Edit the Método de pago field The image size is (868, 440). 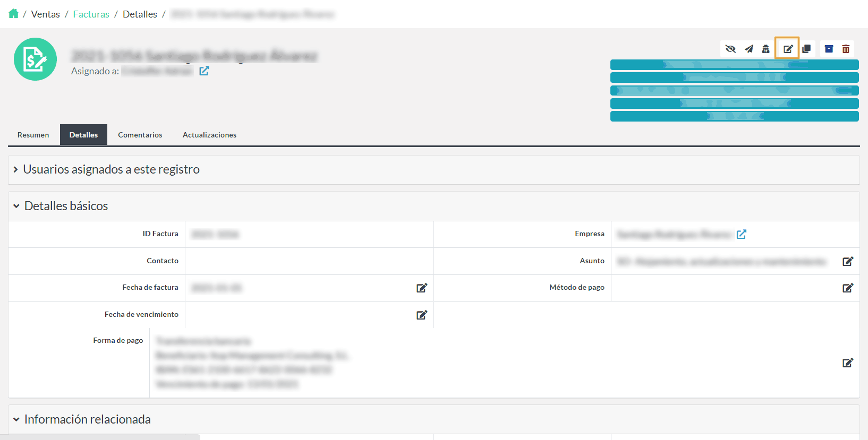(848, 288)
